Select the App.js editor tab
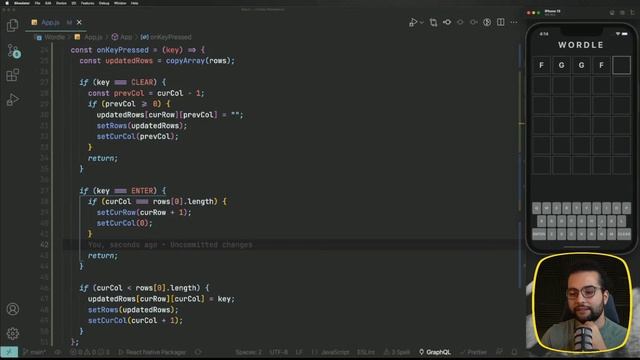 point(56,22)
